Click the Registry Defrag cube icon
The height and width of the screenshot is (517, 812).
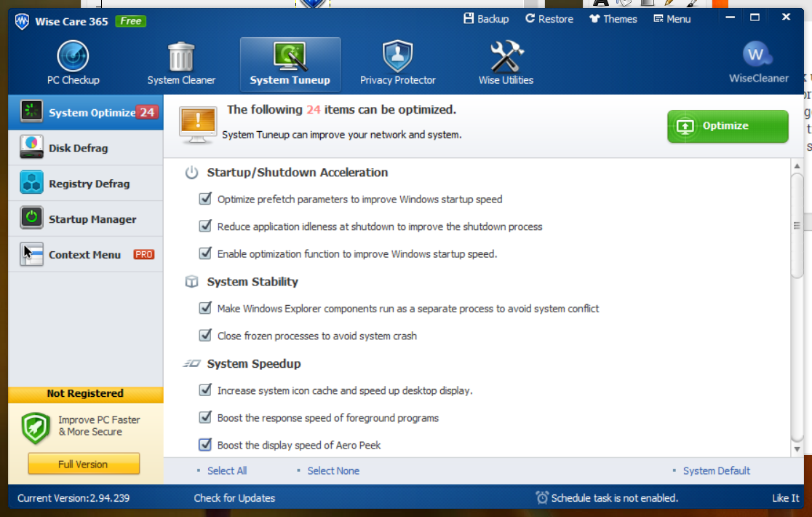click(31, 182)
